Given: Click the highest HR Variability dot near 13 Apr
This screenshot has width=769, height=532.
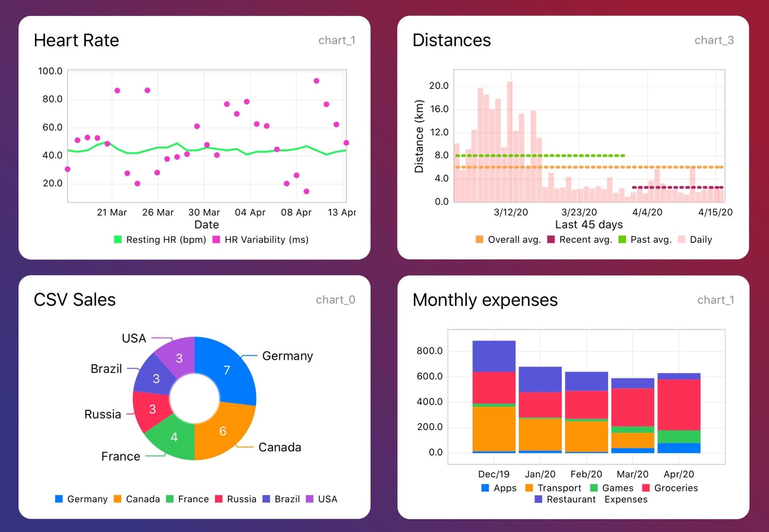Looking at the screenshot, I should click(316, 81).
